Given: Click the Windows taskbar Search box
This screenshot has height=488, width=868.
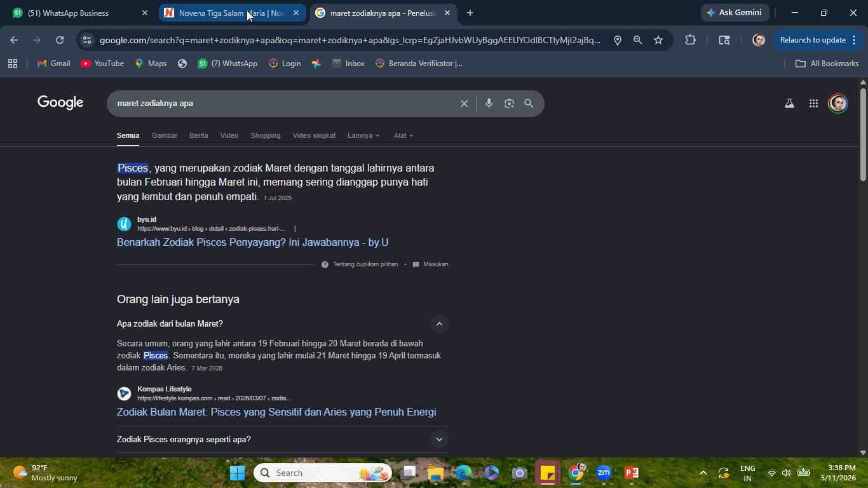Looking at the screenshot, I should (323, 473).
